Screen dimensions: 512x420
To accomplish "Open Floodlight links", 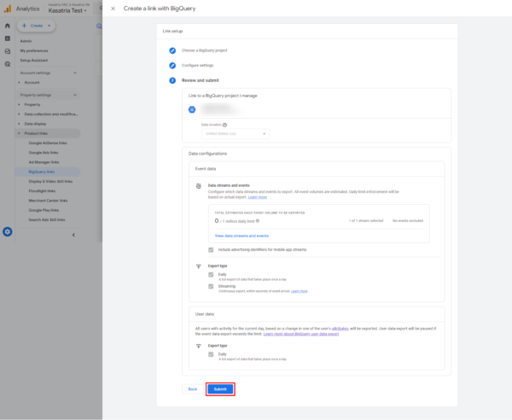I will pyautogui.click(x=42, y=191).
